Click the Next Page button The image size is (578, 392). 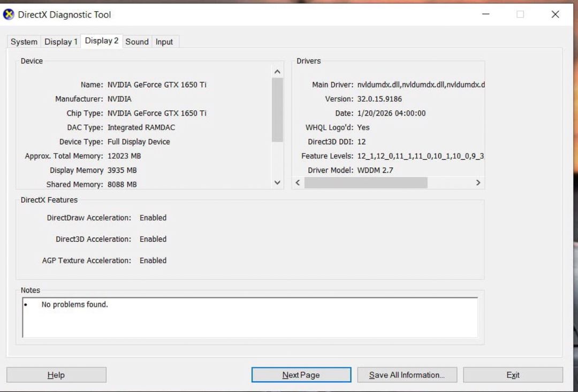[x=301, y=375]
